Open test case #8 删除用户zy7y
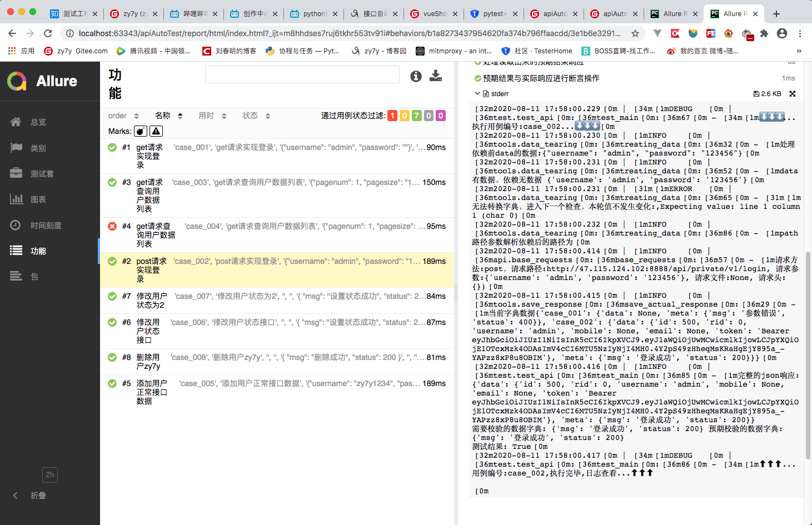The width and height of the screenshot is (812, 525). [277, 362]
